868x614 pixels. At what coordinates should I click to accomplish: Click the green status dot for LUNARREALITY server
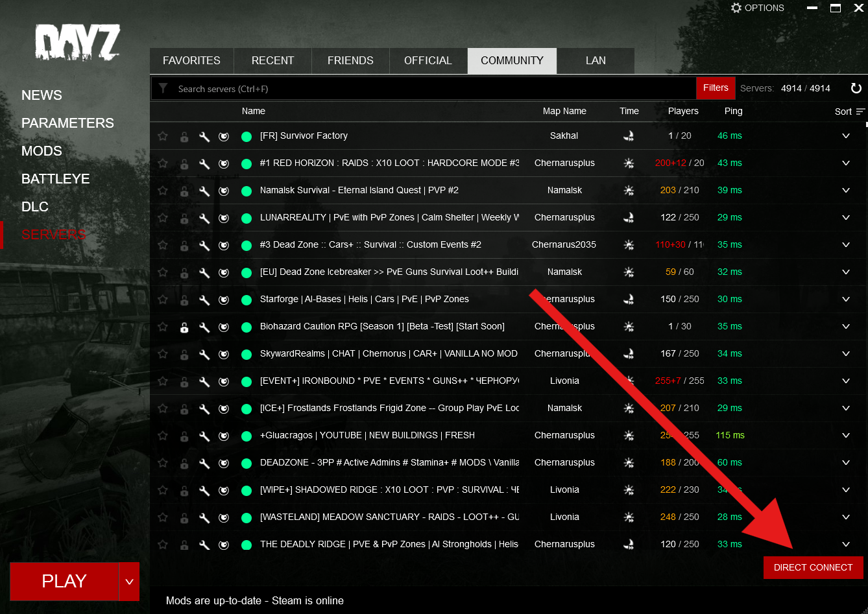247,218
